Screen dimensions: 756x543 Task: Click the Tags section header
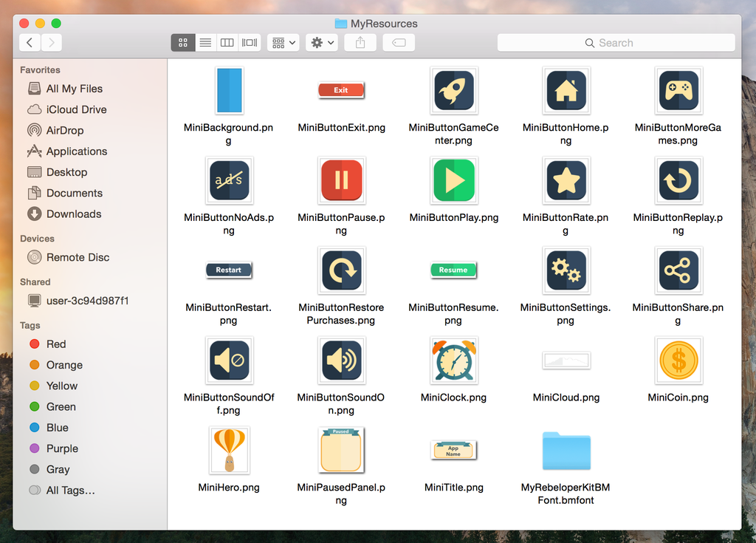30,325
